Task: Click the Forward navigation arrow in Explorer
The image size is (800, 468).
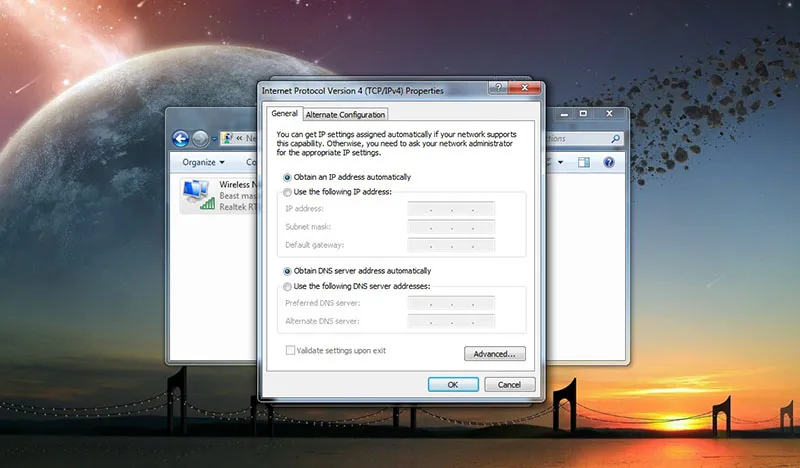Action: coord(201,139)
